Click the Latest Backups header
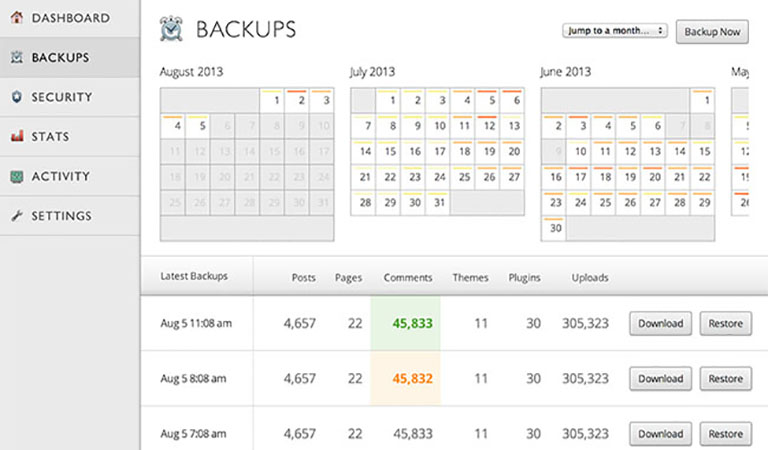 pos(194,276)
